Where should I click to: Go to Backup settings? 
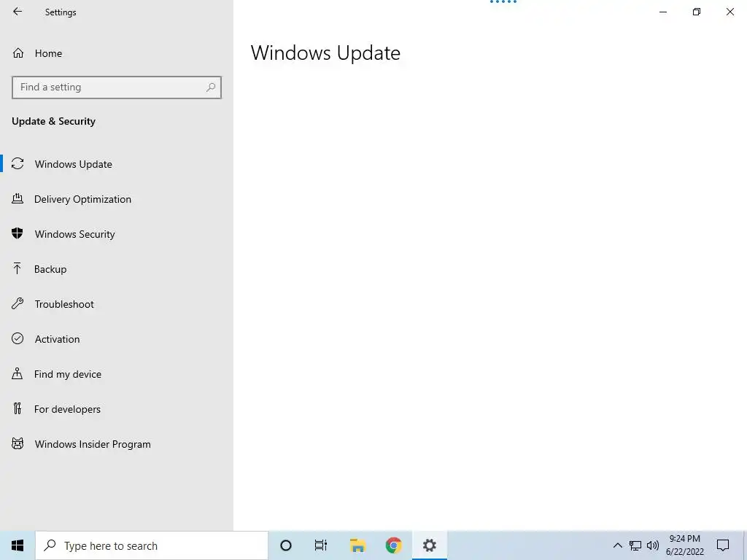pyautogui.click(x=117, y=269)
